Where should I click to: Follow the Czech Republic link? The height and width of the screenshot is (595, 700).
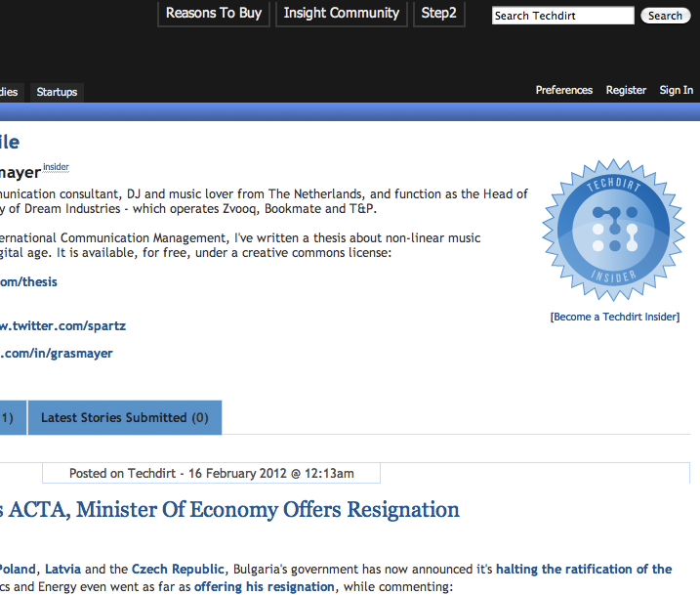[178, 569]
